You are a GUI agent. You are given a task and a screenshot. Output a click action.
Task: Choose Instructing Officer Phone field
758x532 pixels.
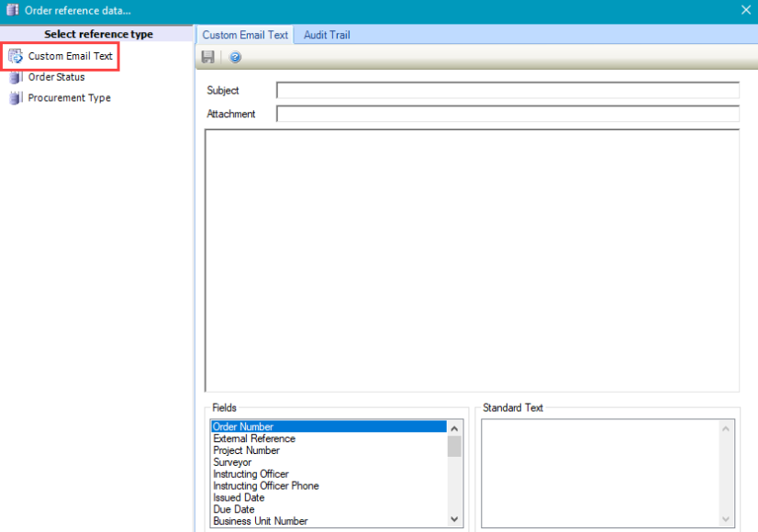(x=266, y=486)
